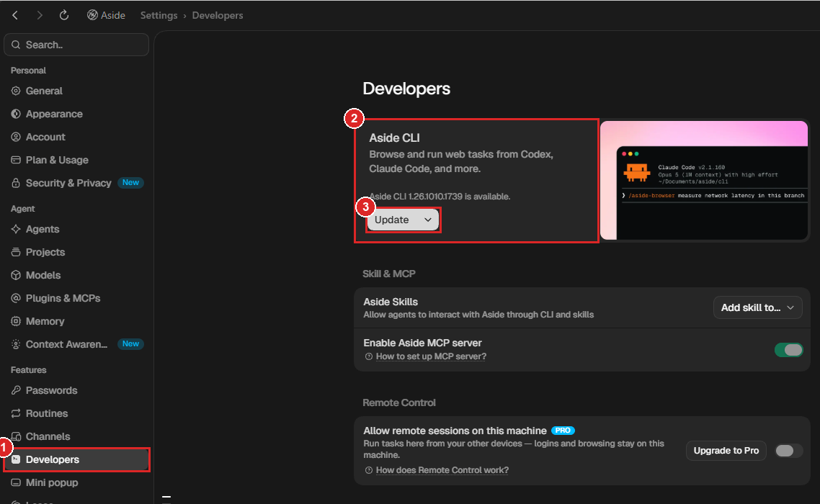The image size is (820, 504).
Task: Click the Channels icon
Action: point(16,436)
